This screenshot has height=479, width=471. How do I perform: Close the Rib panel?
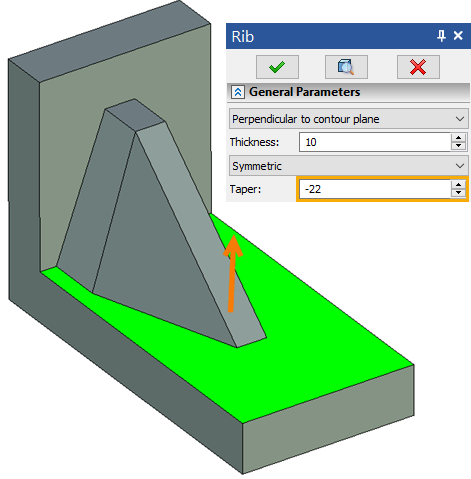click(458, 35)
